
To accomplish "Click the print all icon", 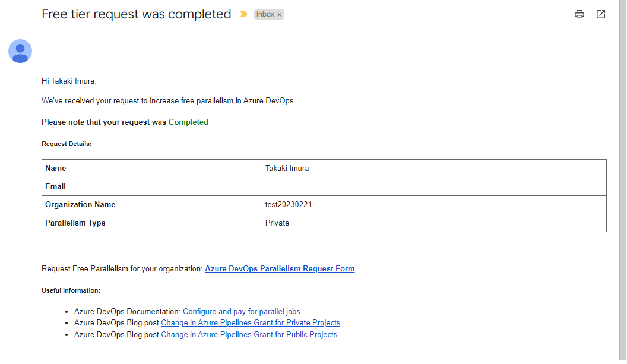I will pos(579,14).
